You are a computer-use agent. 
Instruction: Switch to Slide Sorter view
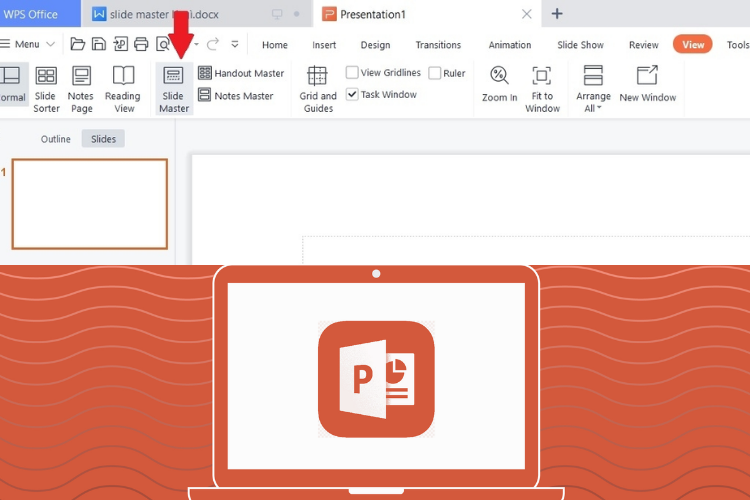(46, 89)
